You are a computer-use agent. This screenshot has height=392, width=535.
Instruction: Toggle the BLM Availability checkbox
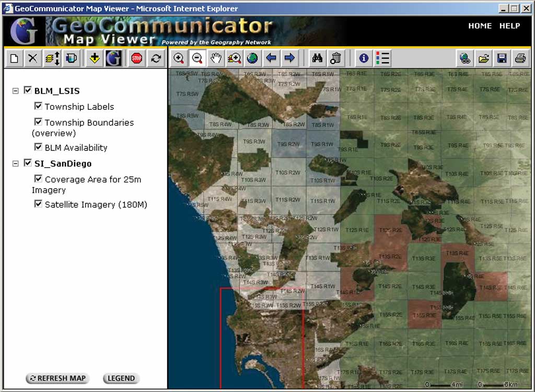tap(38, 147)
